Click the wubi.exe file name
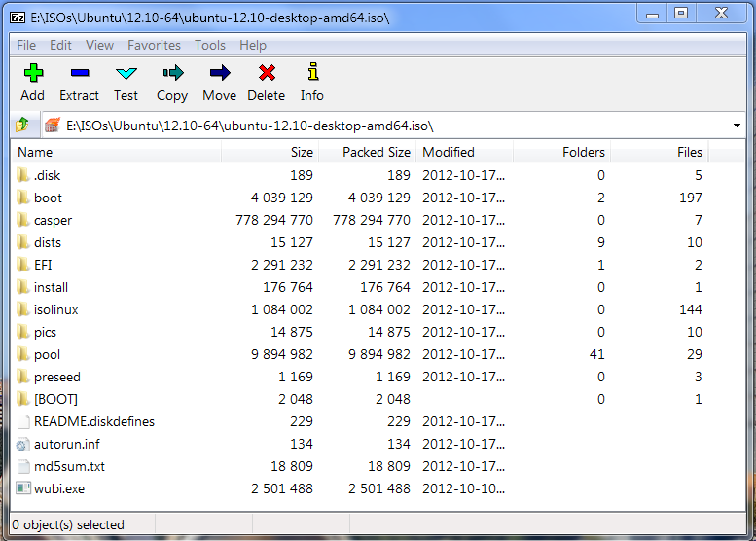 point(59,488)
